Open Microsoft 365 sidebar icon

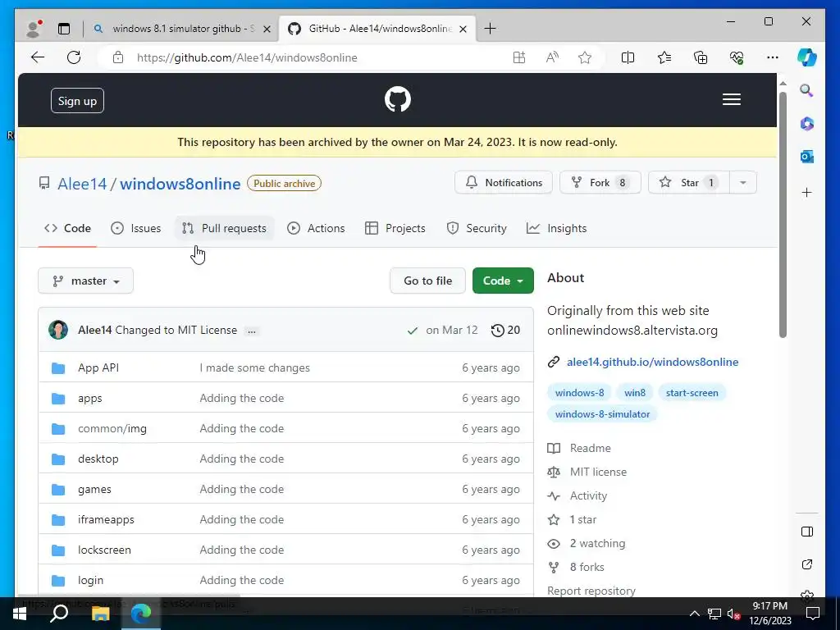[807, 124]
